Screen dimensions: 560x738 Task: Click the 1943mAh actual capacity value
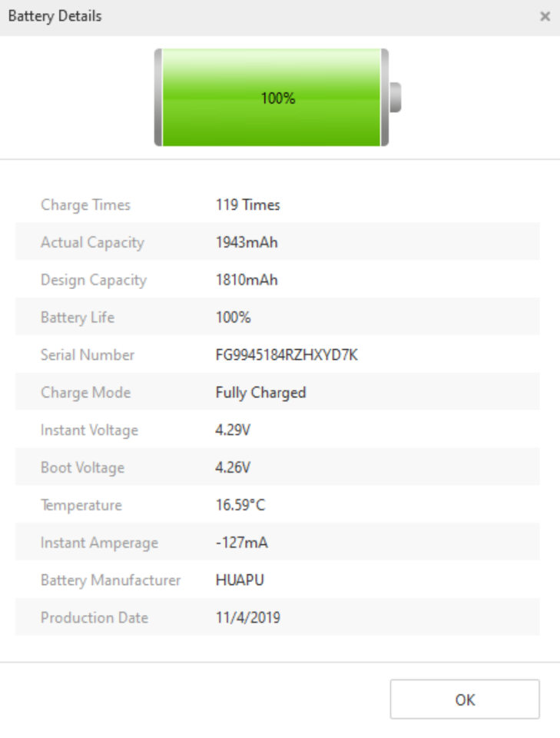(246, 243)
